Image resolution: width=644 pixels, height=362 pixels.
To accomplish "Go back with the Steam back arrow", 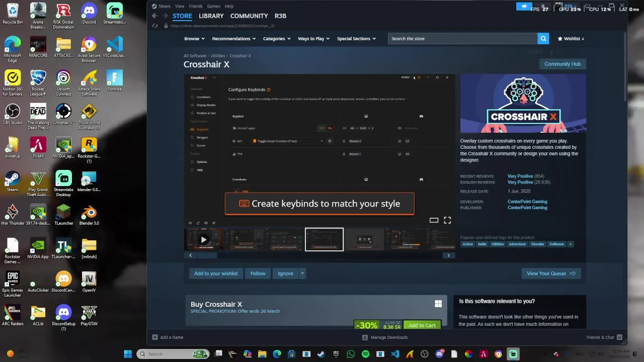I will (155, 16).
